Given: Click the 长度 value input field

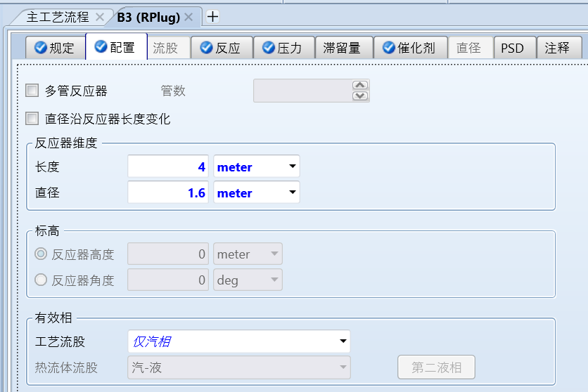Looking at the screenshot, I should point(168,166).
